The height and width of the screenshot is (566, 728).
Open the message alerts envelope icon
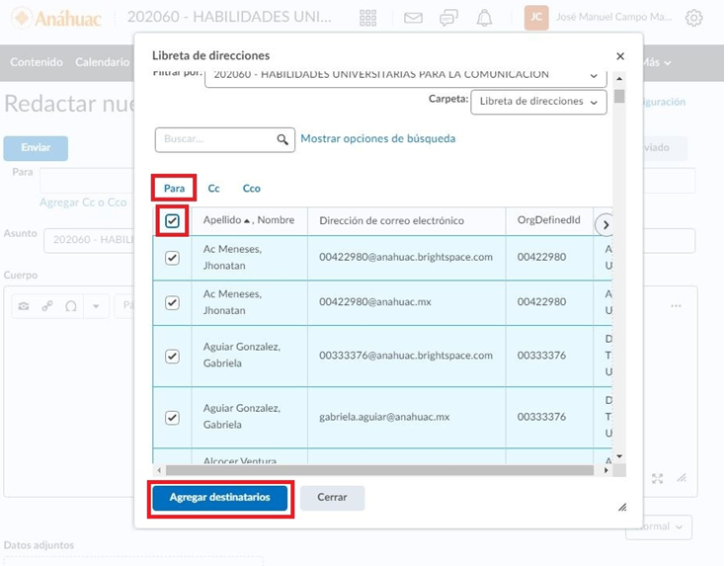[x=413, y=18]
